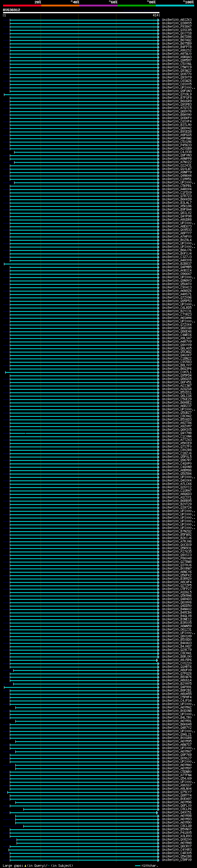Select the label UniRef100_A1CSY1

[x=177, y=497]
